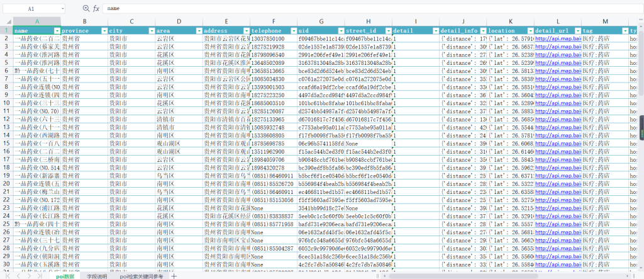Expand the city column filter
This screenshot has width=644, height=279.
[151, 31]
